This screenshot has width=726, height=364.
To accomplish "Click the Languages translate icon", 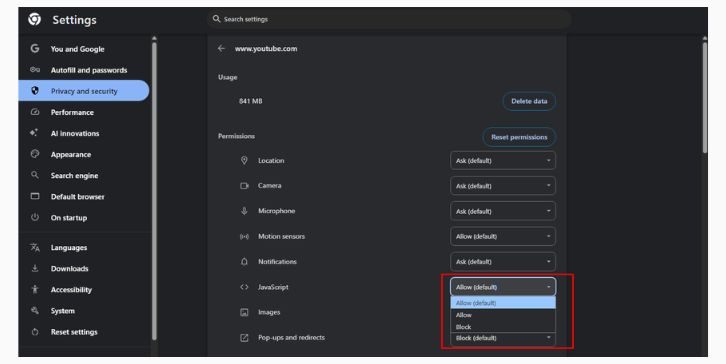I will pos(35,247).
